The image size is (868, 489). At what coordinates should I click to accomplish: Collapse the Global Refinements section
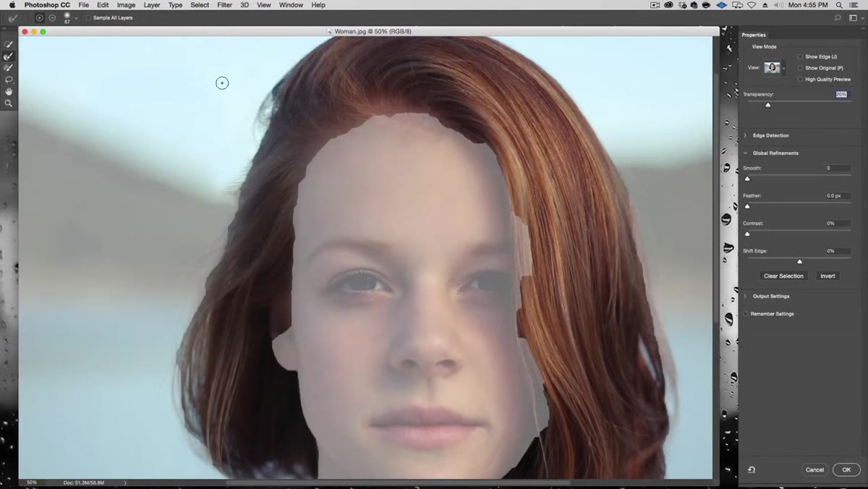click(x=746, y=153)
